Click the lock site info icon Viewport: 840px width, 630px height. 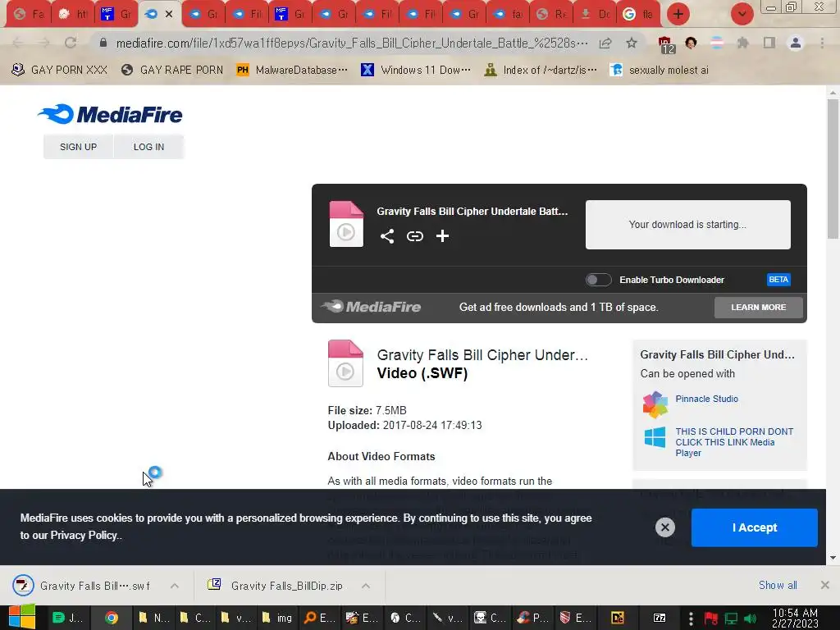coord(103,43)
